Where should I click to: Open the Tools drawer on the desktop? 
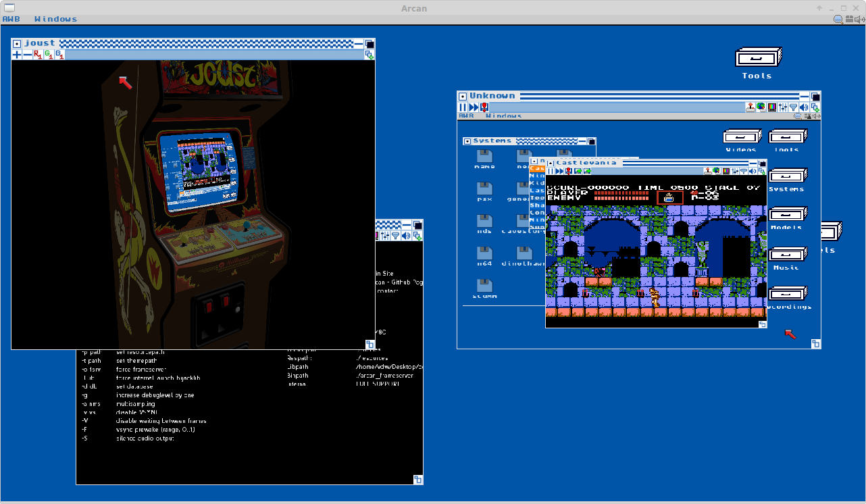tap(757, 64)
